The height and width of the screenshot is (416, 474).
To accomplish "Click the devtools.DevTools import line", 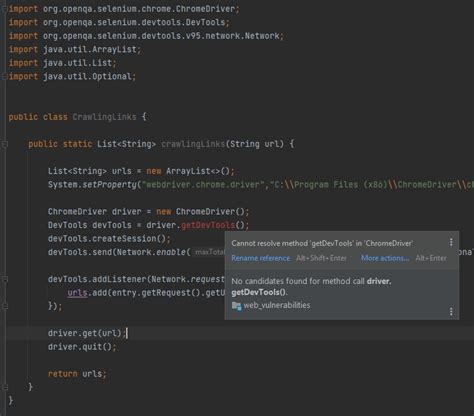I will pos(119,22).
